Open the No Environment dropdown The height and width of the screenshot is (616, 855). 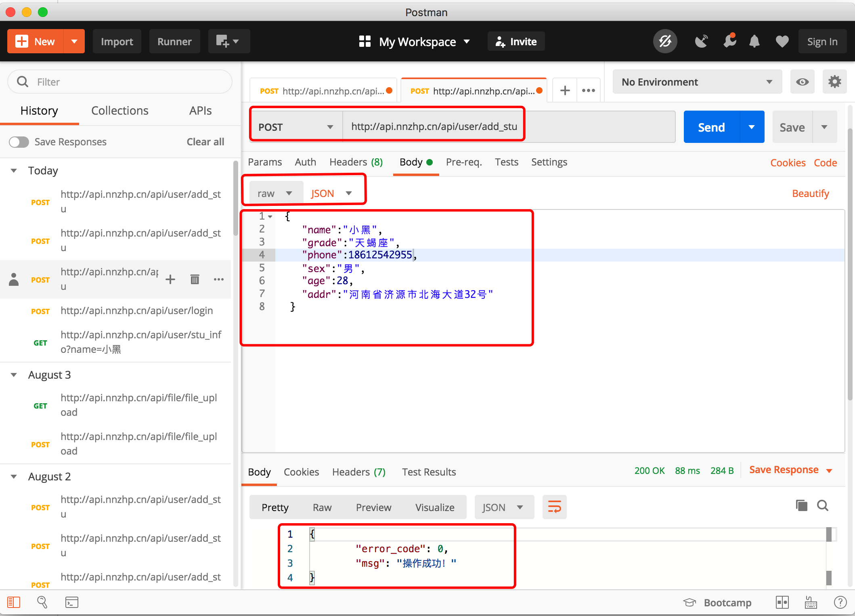(697, 82)
